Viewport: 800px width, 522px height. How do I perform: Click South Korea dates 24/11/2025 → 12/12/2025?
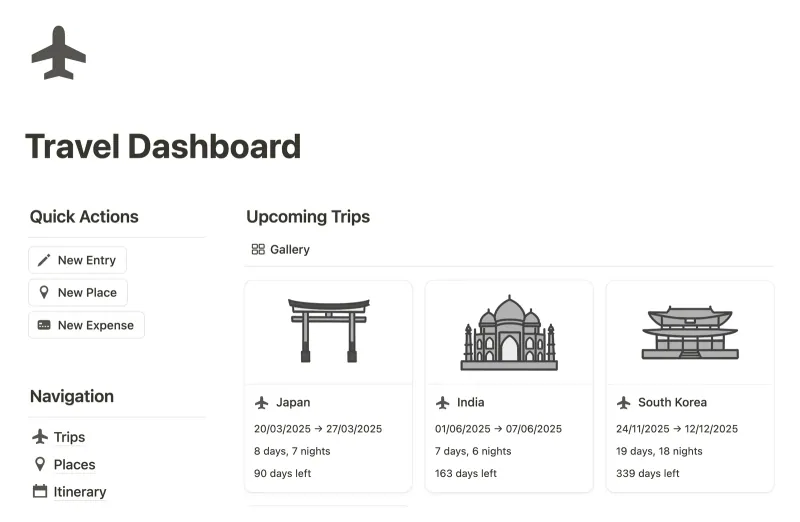677,429
